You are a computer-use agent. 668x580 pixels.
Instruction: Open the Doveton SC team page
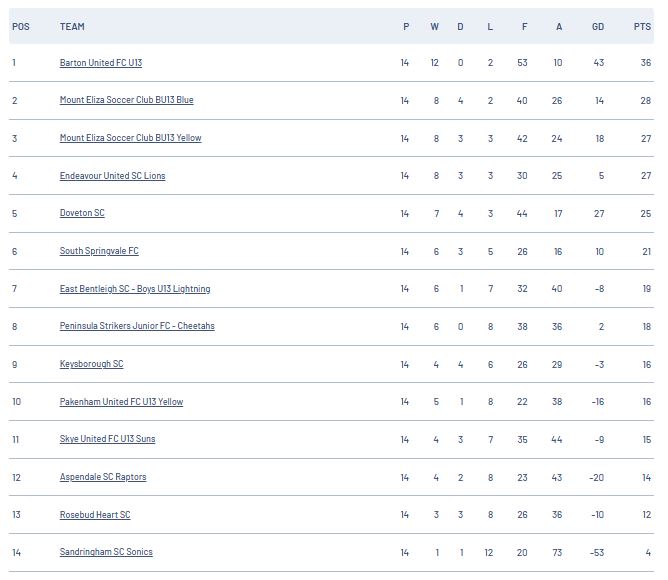(82, 213)
